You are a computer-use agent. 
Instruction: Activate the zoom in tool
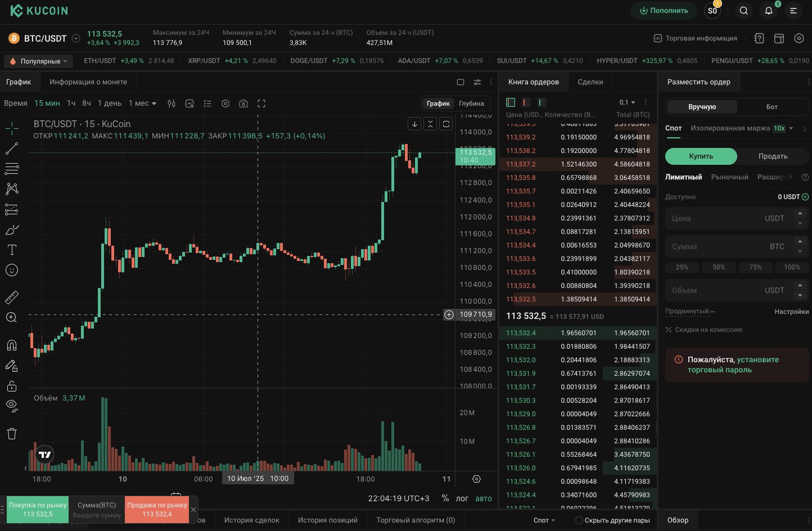(12, 317)
